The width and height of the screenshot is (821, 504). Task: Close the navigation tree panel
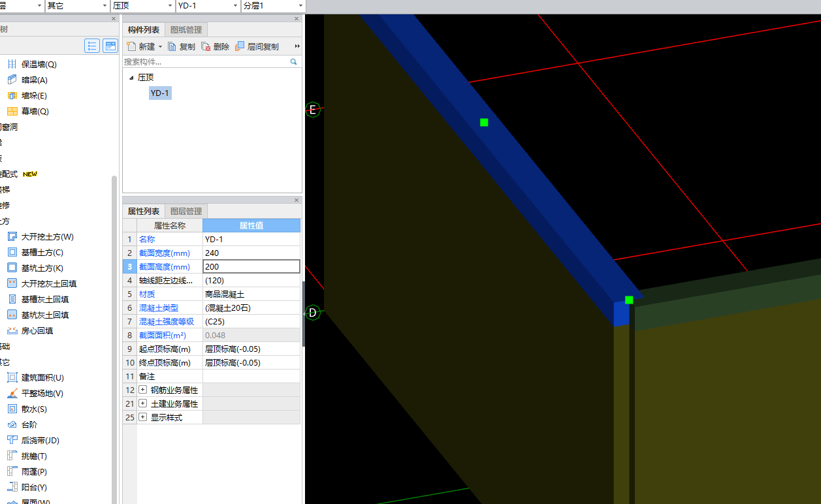click(x=114, y=18)
